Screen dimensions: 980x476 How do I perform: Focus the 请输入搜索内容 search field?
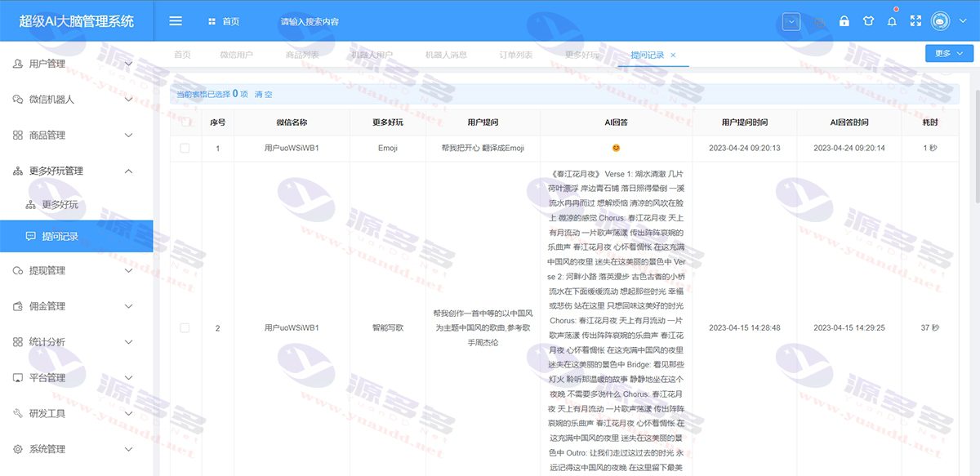310,22
